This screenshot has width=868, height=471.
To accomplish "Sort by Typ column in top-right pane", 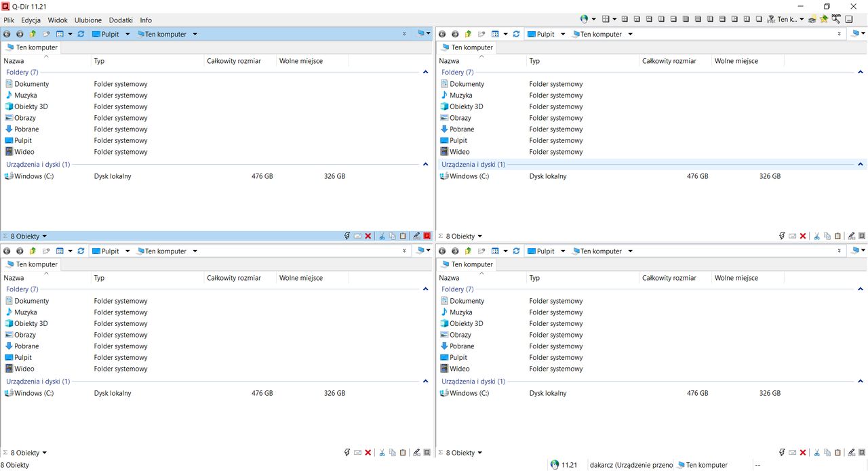I will [x=583, y=61].
